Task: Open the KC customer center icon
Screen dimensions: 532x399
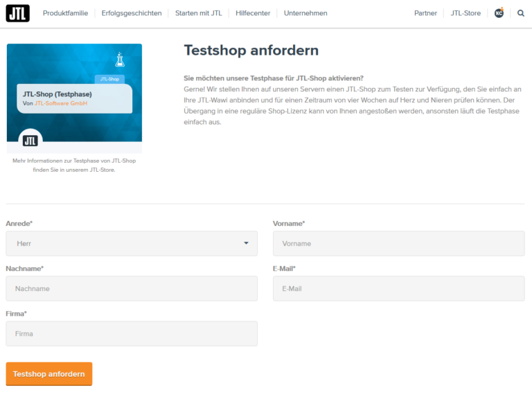Action: point(499,13)
